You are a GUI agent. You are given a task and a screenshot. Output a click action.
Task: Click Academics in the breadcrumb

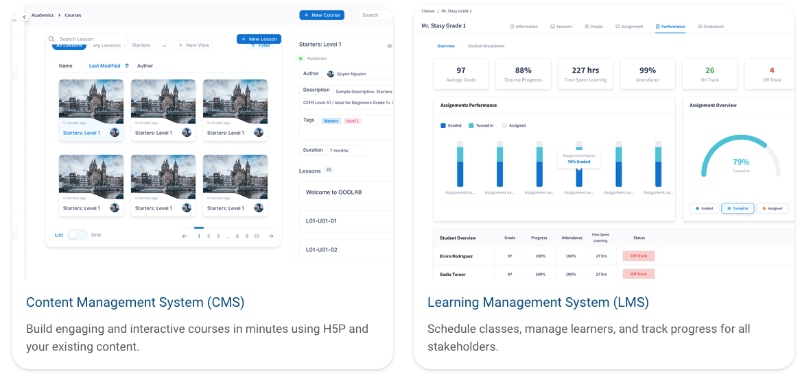click(42, 15)
